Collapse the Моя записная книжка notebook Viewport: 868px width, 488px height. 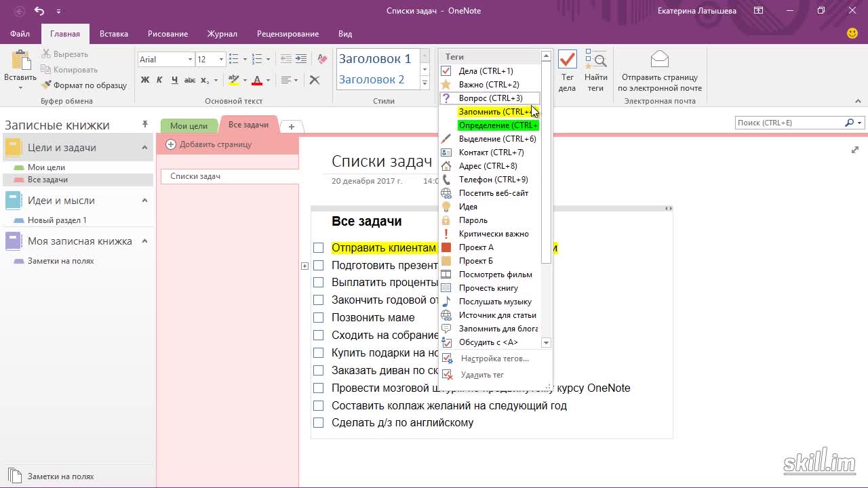coord(144,241)
